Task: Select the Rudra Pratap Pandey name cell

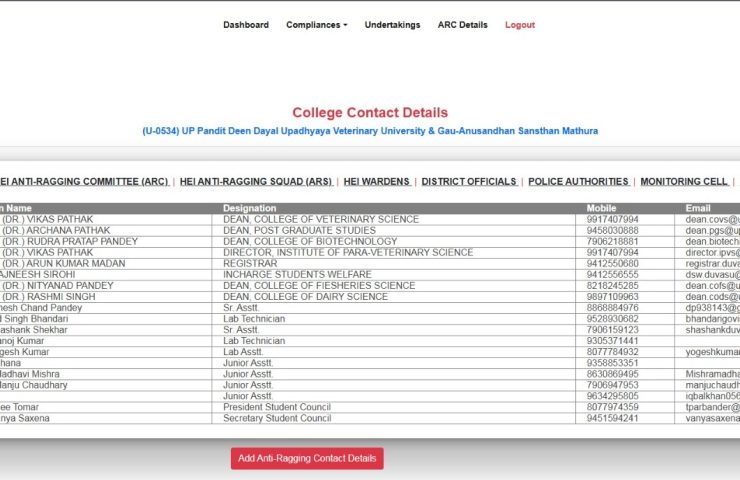Action: point(106,241)
